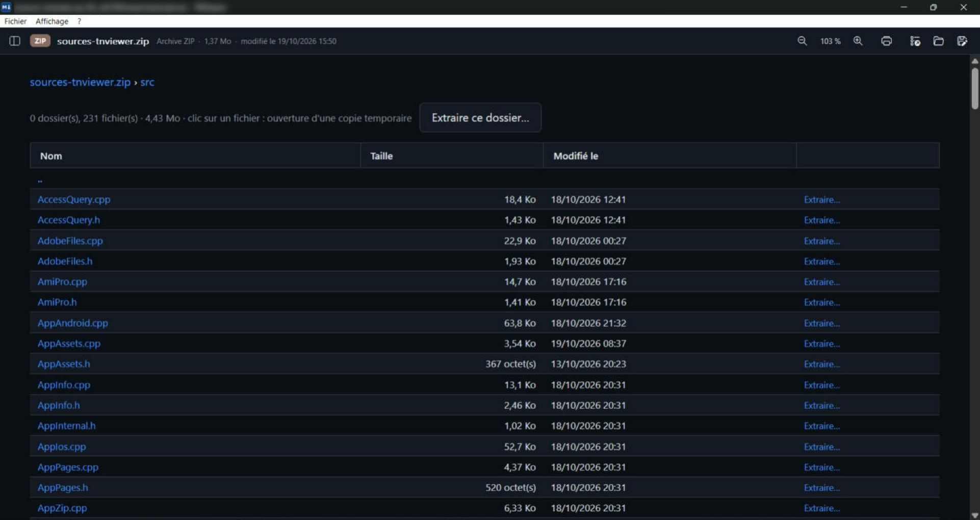The height and width of the screenshot is (520, 980).
Task: Click Extraire ce dossier... button
Action: coord(480,118)
